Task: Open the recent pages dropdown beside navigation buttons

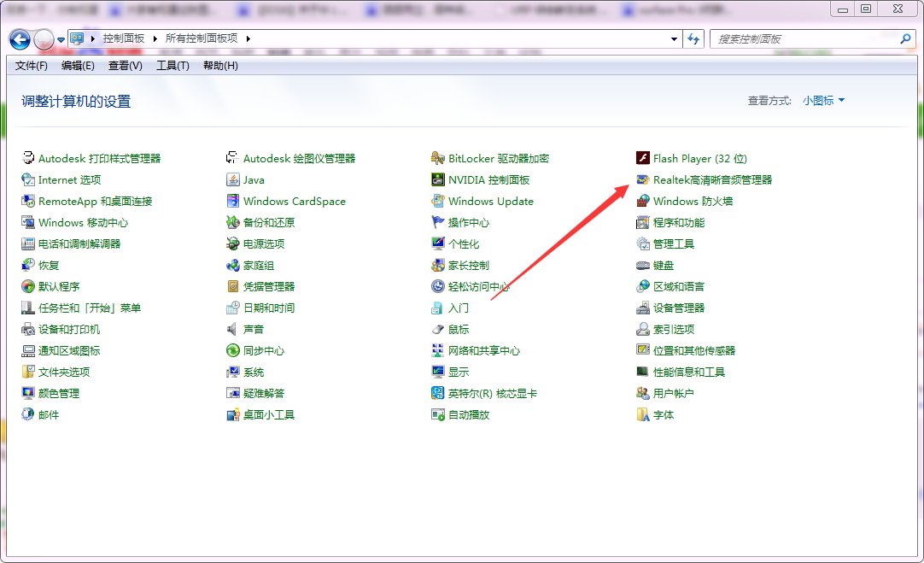Action: [59, 38]
